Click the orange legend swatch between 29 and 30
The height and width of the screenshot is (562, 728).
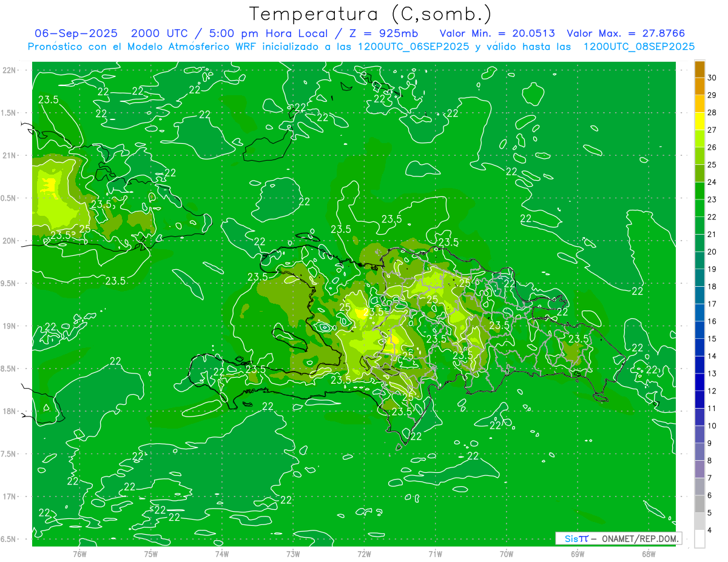click(699, 86)
